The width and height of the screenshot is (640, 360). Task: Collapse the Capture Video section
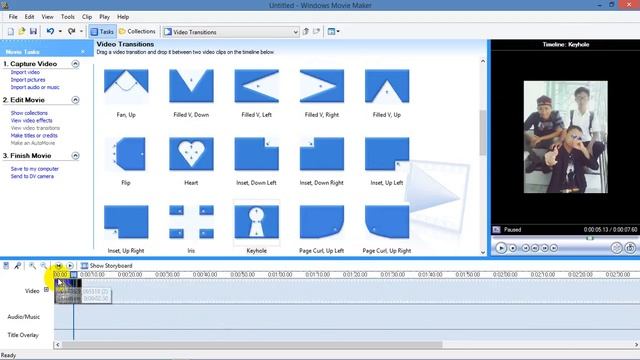click(76, 64)
